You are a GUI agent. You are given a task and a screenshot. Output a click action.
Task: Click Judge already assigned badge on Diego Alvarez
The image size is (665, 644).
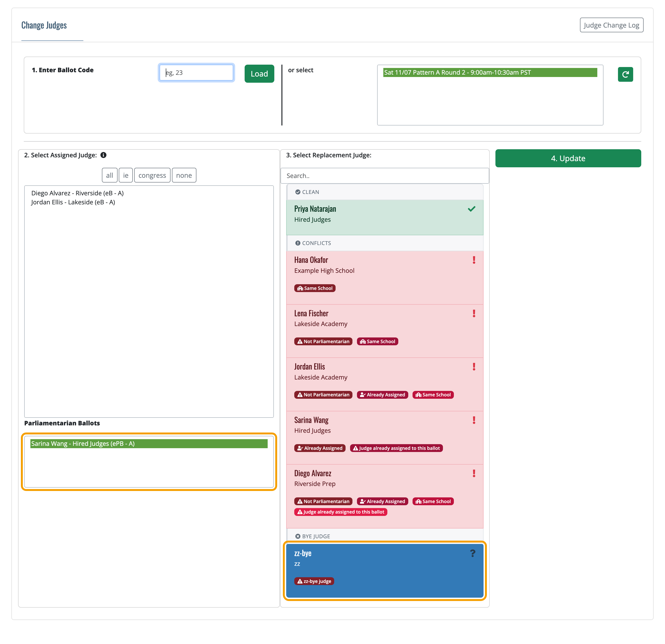coord(340,512)
